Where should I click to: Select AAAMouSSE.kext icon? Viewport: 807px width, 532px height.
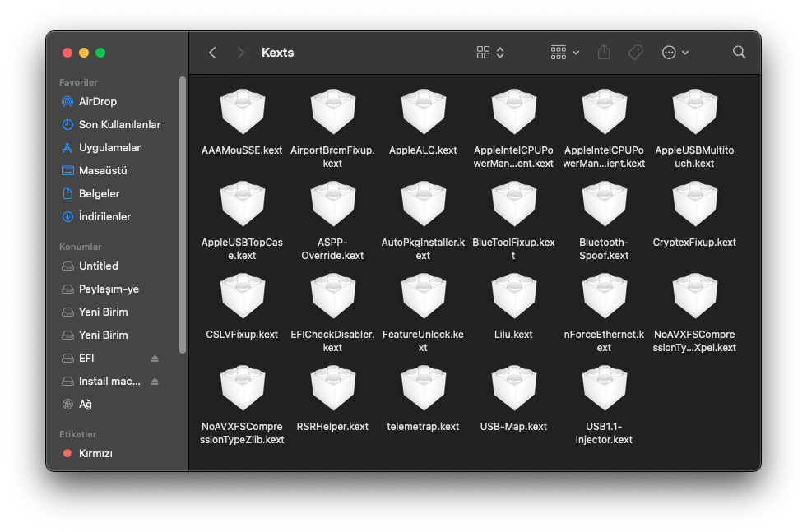coord(243,112)
